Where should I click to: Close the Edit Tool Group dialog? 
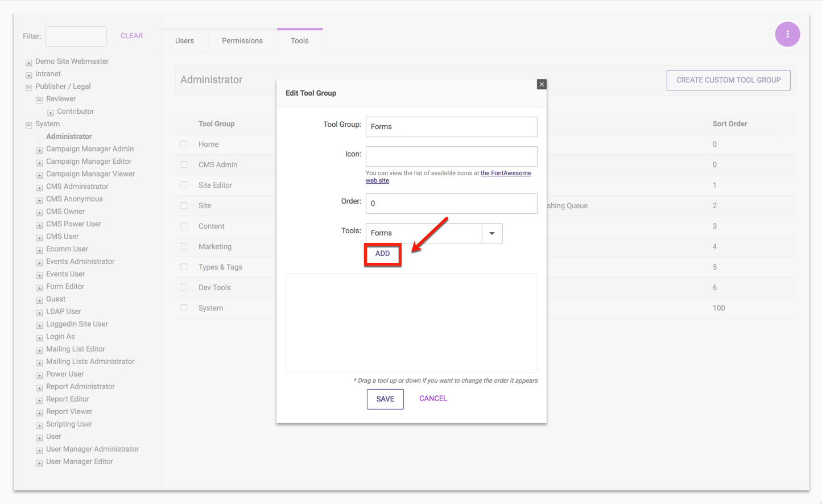542,84
